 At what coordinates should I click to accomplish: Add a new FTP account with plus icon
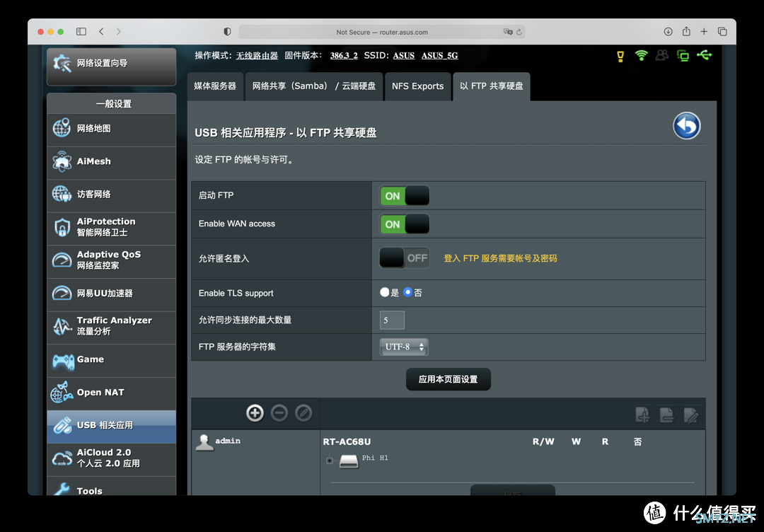255,413
